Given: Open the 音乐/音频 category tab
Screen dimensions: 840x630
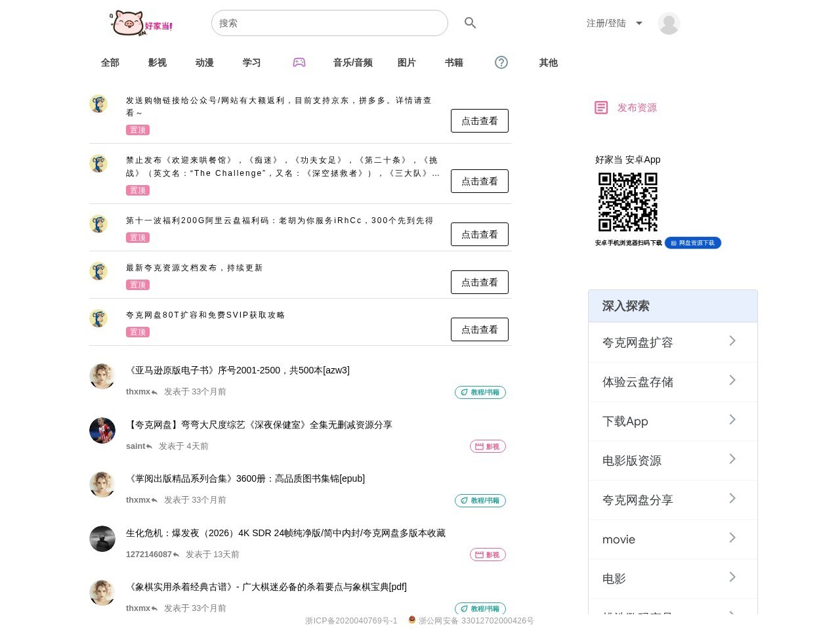Looking at the screenshot, I should click(353, 62).
